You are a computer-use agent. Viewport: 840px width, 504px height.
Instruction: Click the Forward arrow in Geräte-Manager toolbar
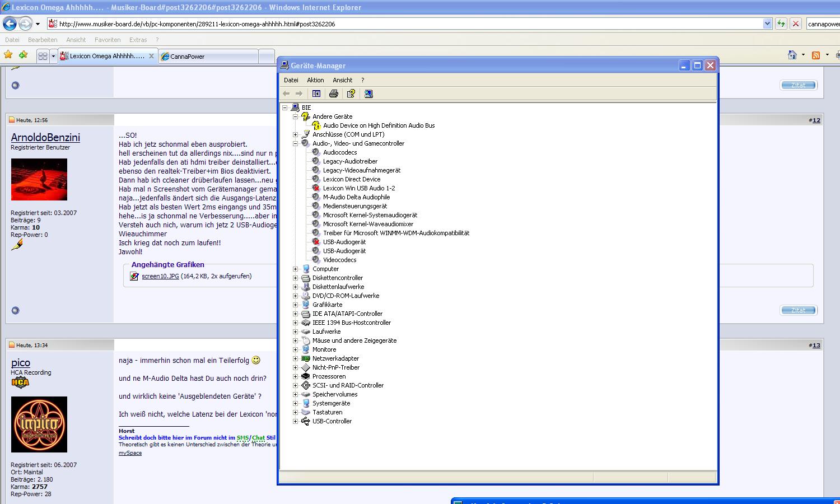(299, 94)
